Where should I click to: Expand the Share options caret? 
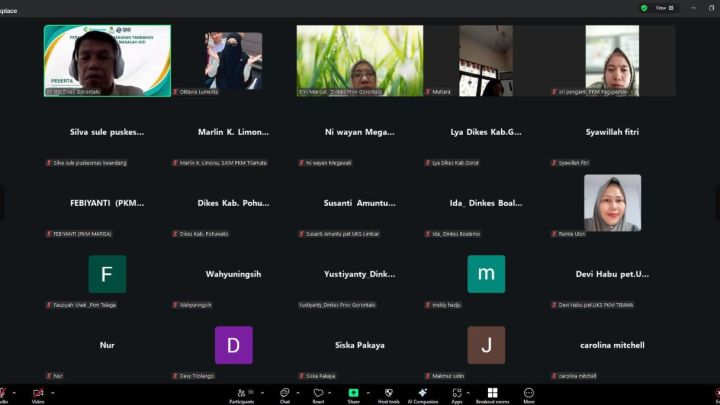[368, 393]
